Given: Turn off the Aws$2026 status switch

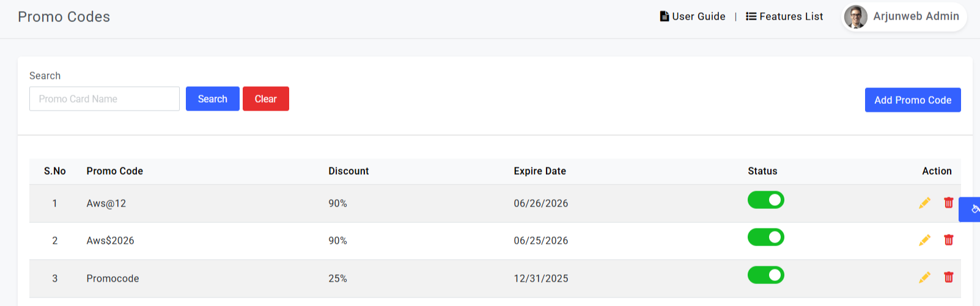Looking at the screenshot, I should click(x=765, y=237).
